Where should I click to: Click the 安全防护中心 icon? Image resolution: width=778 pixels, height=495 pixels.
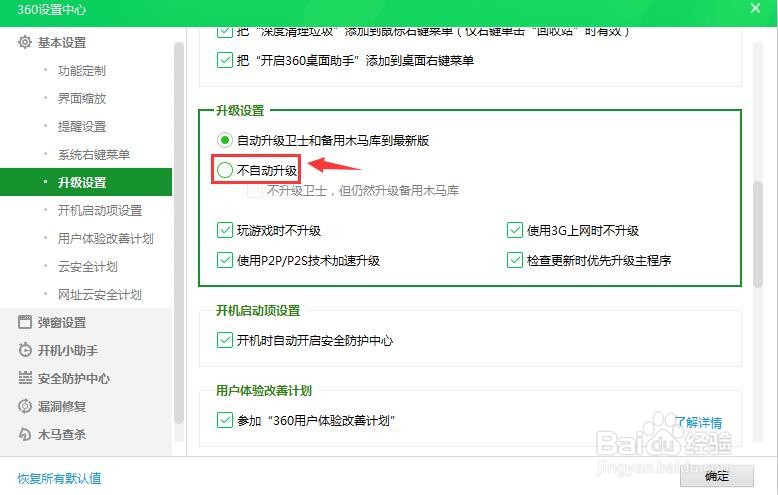(x=25, y=378)
